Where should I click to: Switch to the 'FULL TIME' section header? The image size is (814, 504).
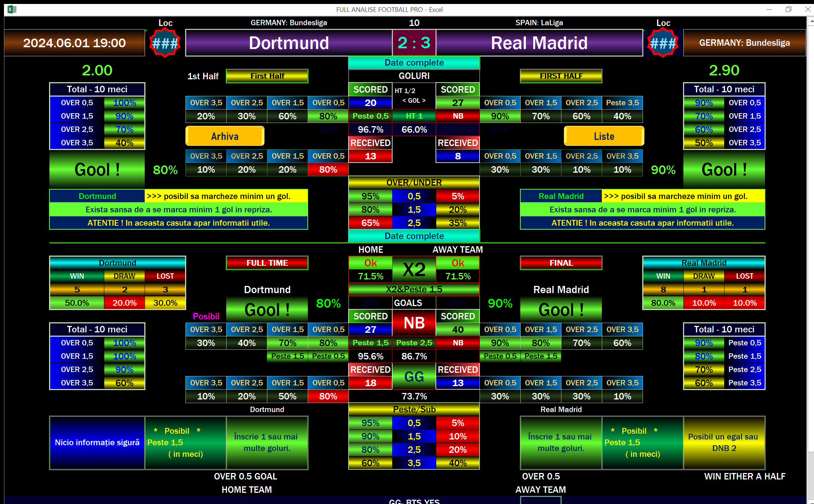267,262
